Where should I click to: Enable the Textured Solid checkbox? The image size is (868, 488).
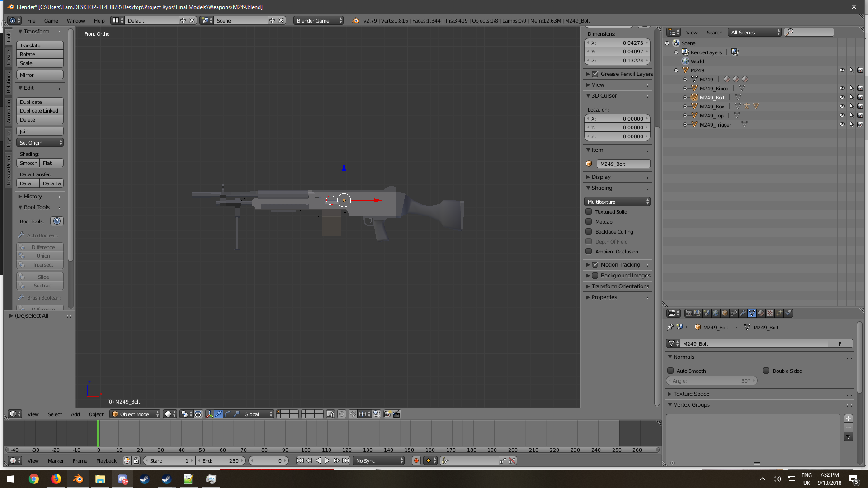click(589, 211)
